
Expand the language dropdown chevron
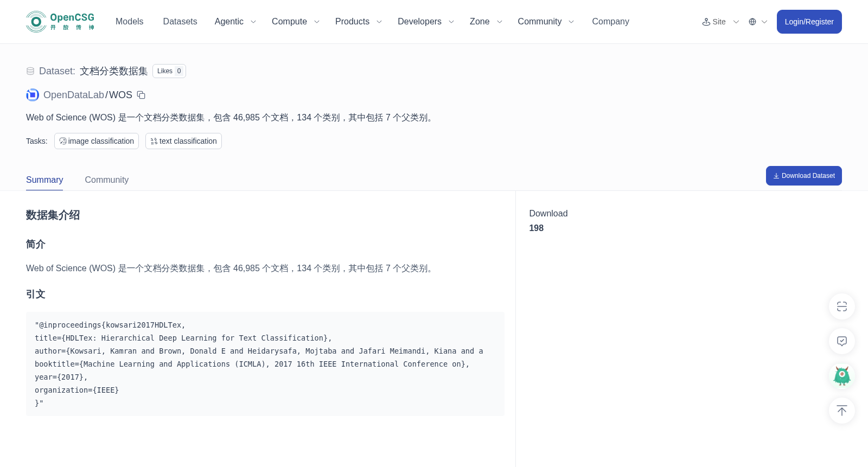(x=764, y=22)
